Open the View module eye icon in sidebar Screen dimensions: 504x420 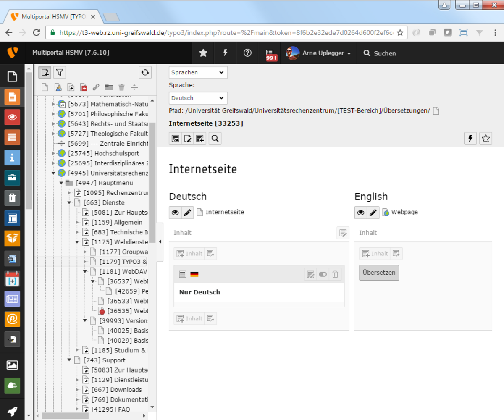12,117
